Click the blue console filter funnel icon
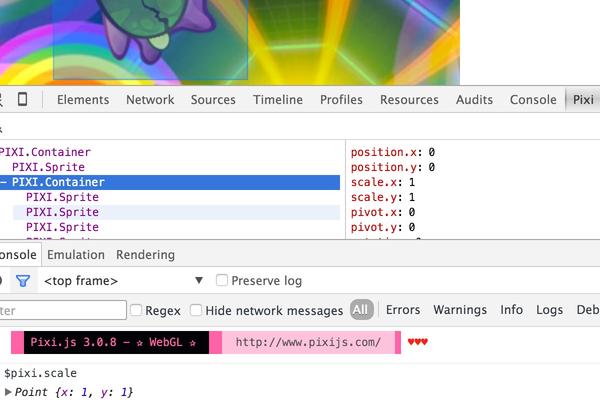Screen dimensions: 600x400 tap(23, 281)
